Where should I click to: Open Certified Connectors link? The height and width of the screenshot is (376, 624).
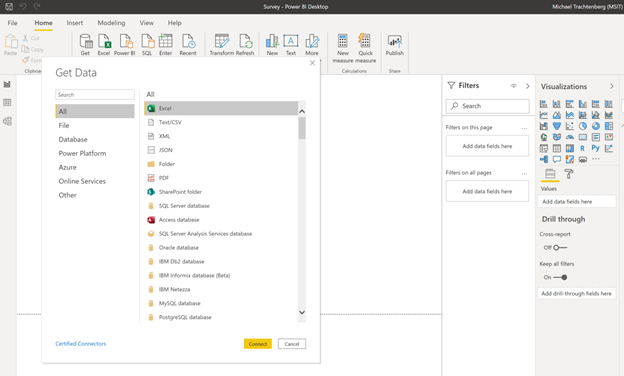pos(80,343)
